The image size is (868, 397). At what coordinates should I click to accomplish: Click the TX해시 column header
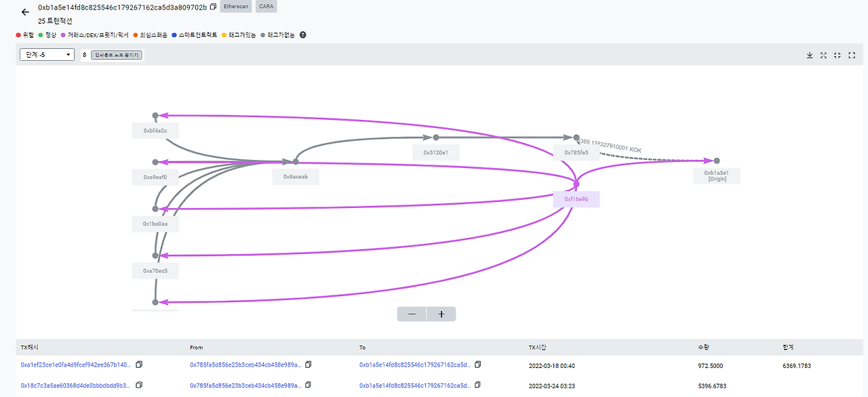click(x=31, y=347)
